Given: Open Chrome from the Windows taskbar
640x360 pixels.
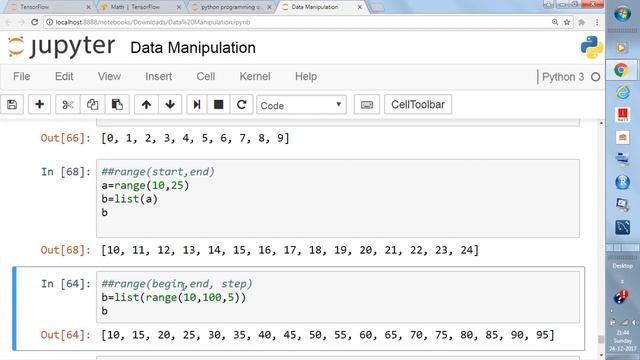Looking at the screenshot, I should pos(621,70).
